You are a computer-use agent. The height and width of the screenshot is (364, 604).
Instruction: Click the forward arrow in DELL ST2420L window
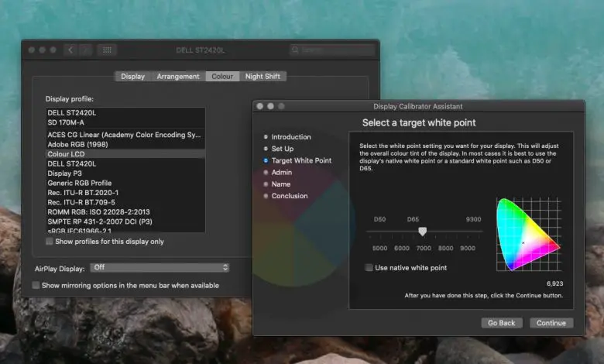coord(85,50)
